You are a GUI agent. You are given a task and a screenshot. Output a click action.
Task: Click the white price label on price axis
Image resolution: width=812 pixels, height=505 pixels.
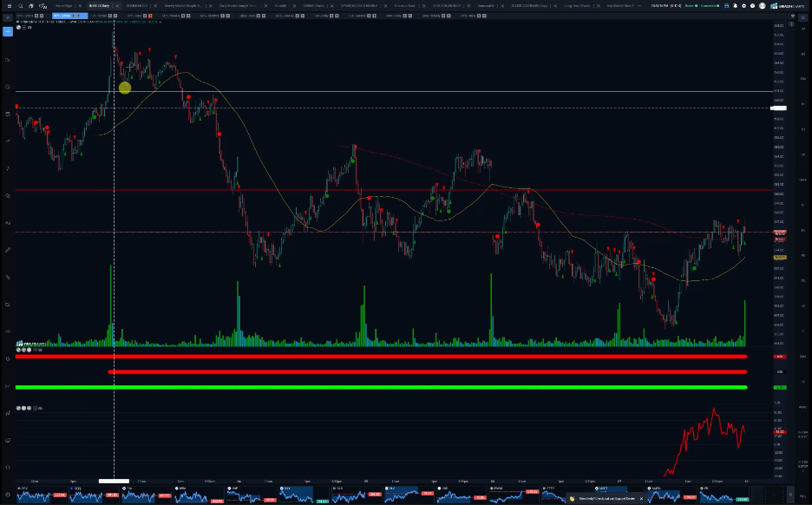pos(778,108)
